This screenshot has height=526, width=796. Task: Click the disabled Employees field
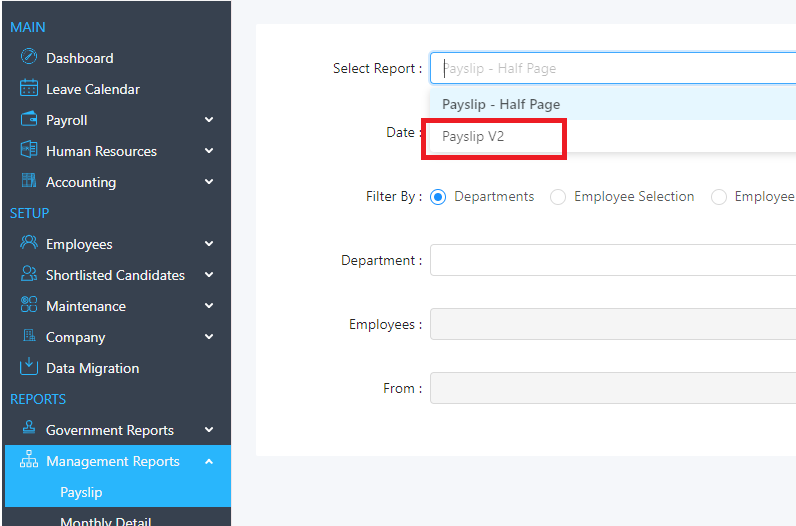613,324
